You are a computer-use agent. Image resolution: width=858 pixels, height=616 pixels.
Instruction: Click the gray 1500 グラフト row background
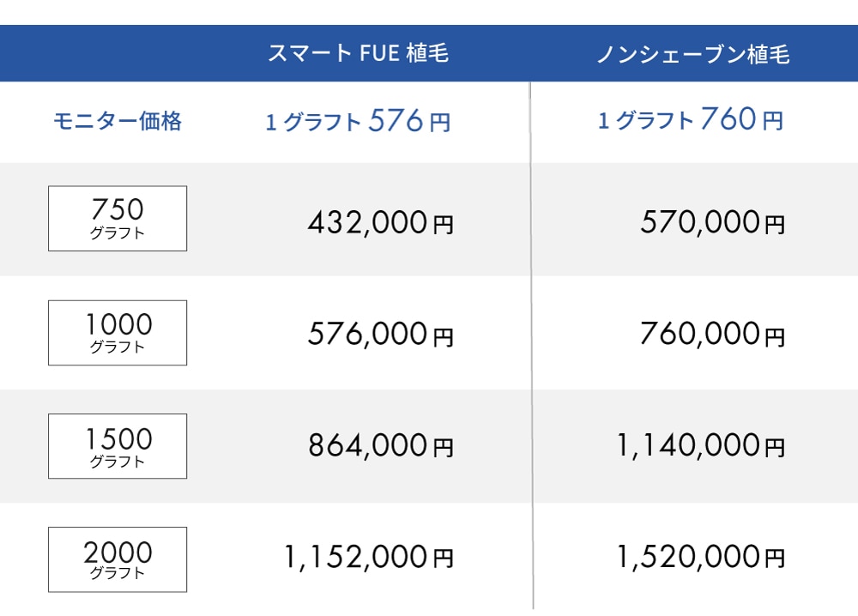click(x=429, y=446)
